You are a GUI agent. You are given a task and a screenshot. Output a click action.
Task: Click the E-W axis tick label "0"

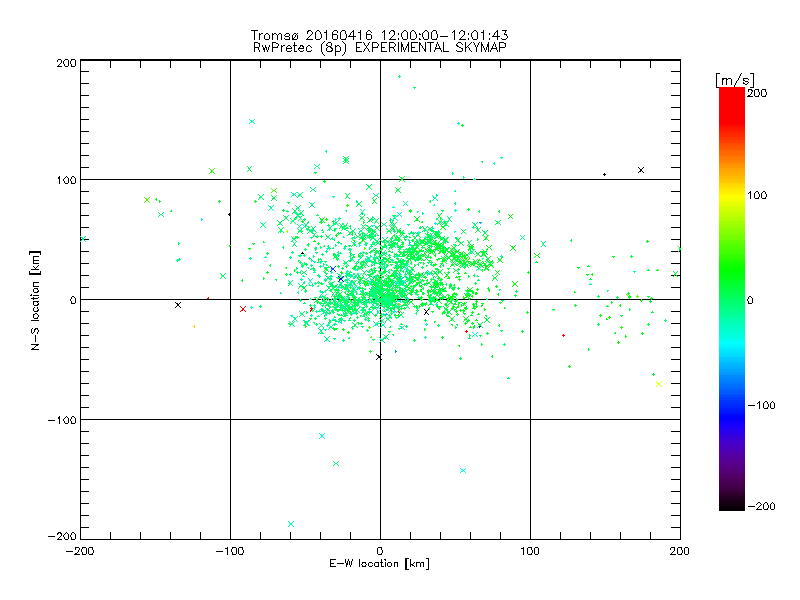click(380, 551)
